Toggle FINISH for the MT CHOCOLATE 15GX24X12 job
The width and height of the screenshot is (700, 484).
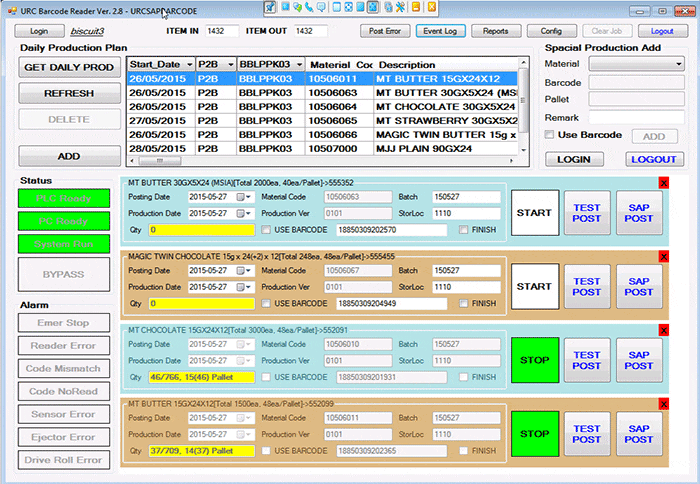click(x=463, y=377)
